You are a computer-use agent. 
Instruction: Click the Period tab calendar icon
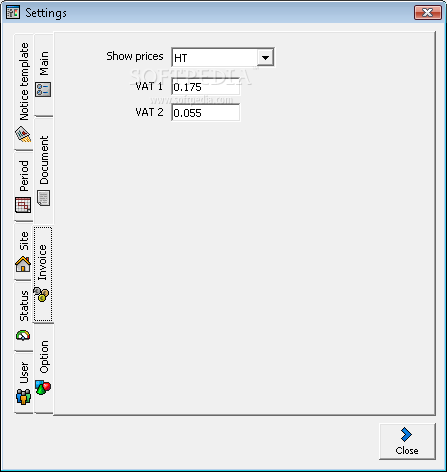[x=23, y=205]
